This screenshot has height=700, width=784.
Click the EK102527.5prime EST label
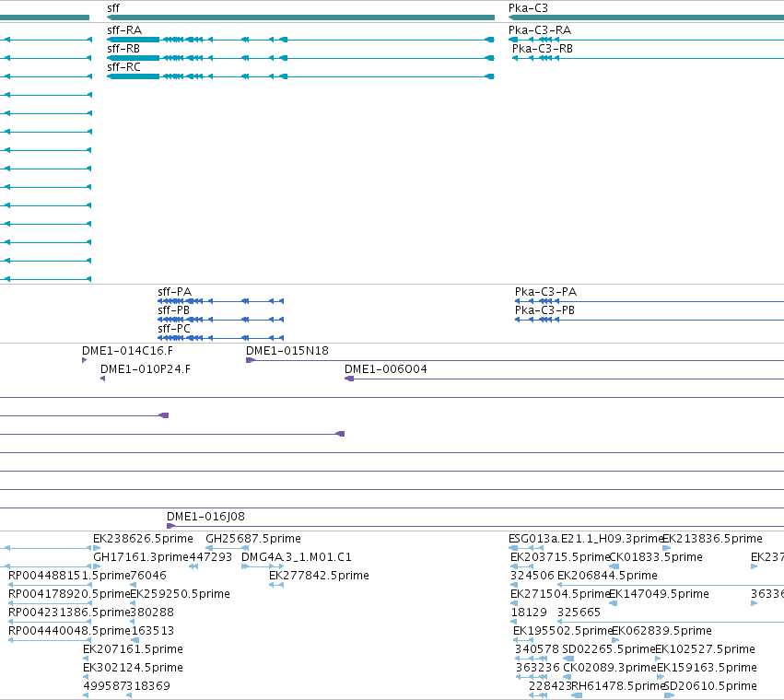coord(705,649)
